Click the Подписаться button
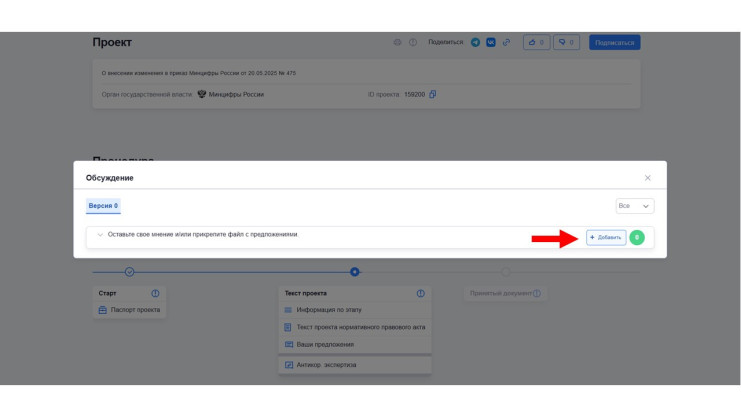Image resolution: width=741 pixels, height=417 pixels. 614,42
